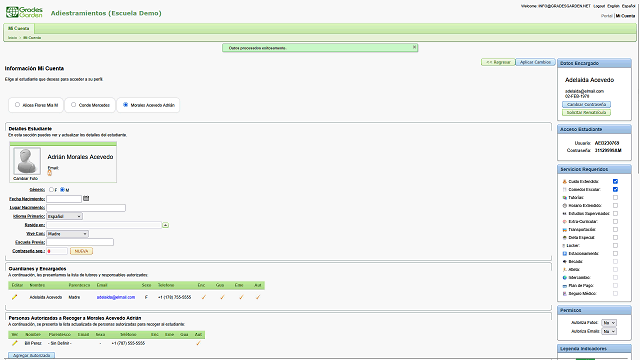Edit authorized person Bill Perez pencil icon
Viewport: 640px width, 360px height.
15,343
